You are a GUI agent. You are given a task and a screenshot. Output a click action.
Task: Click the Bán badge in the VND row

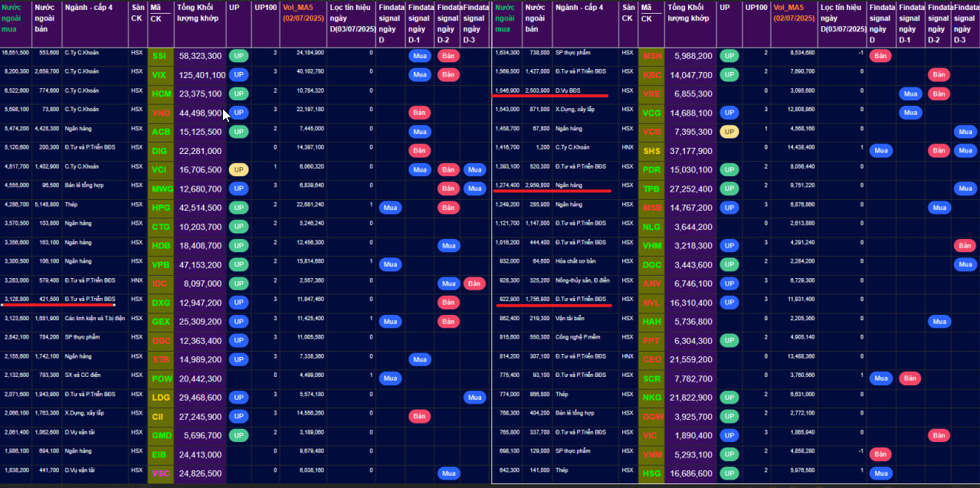coord(419,113)
